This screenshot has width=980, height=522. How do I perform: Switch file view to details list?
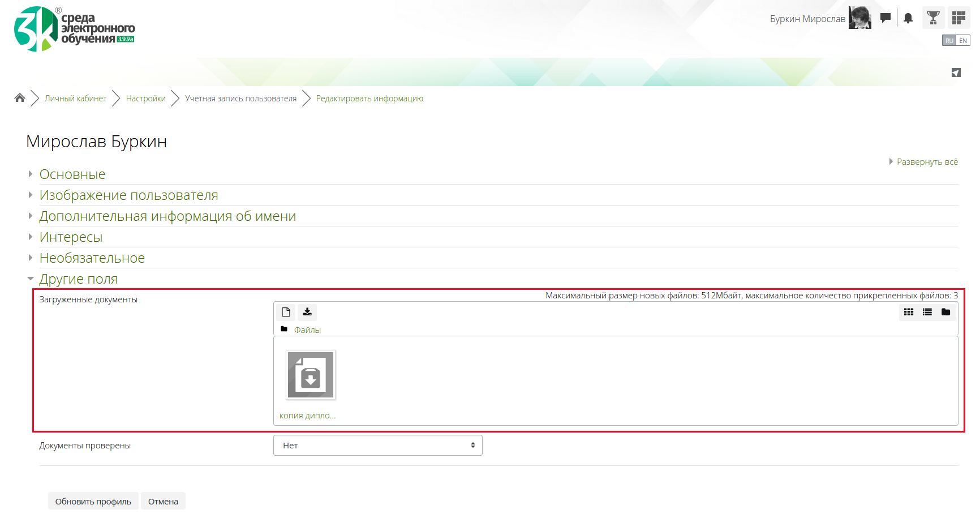[927, 312]
